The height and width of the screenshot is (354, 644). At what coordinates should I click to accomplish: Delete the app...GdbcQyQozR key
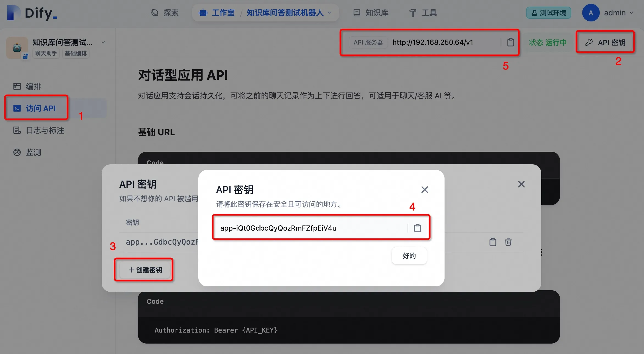click(508, 242)
